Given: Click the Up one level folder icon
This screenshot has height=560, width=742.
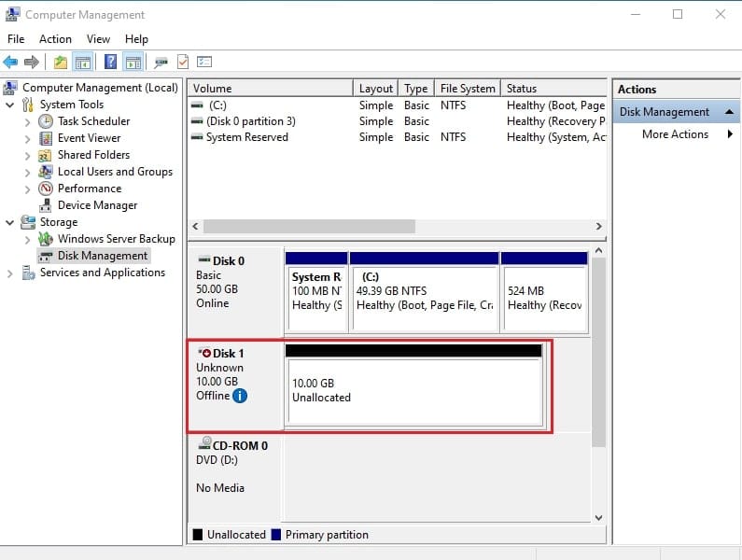Looking at the screenshot, I should [60, 62].
